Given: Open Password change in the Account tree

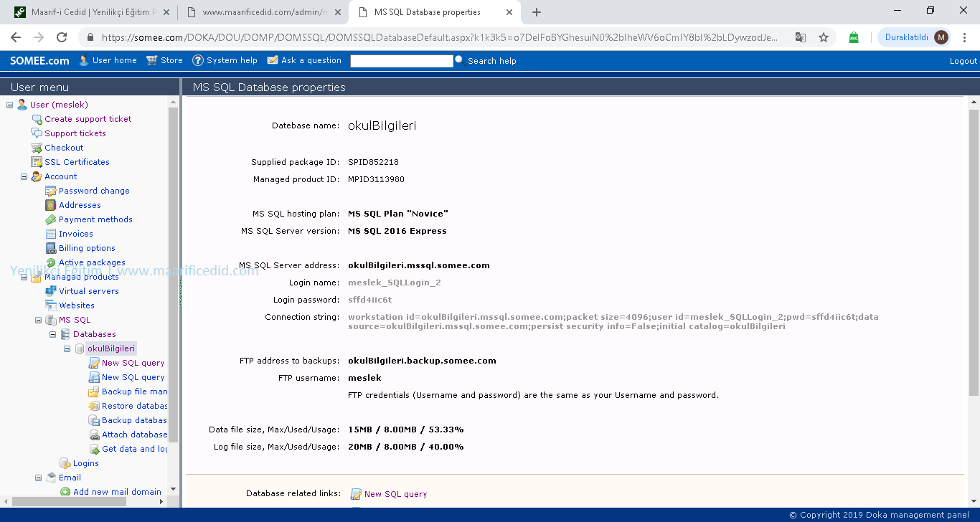Looking at the screenshot, I should [94, 191].
